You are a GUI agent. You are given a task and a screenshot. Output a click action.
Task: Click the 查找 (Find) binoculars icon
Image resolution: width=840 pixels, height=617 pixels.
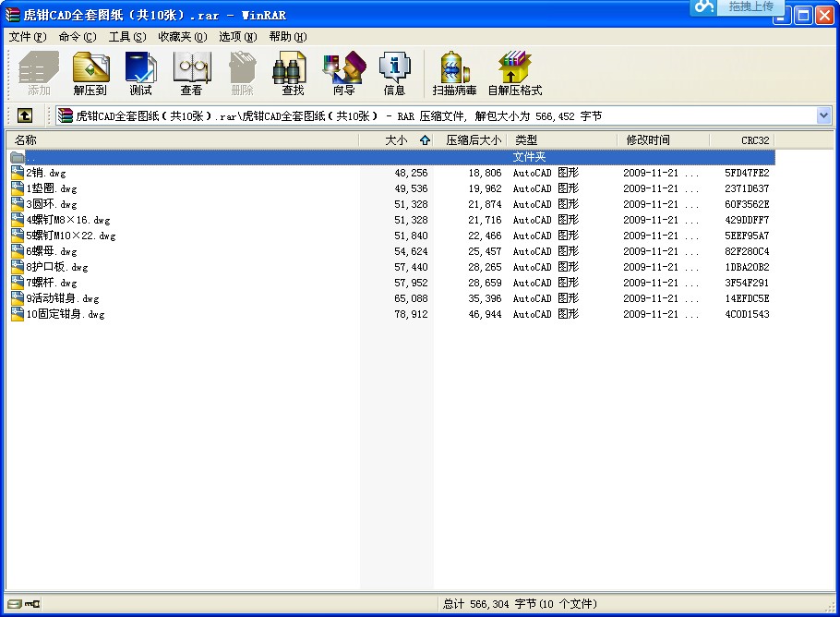[293, 74]
